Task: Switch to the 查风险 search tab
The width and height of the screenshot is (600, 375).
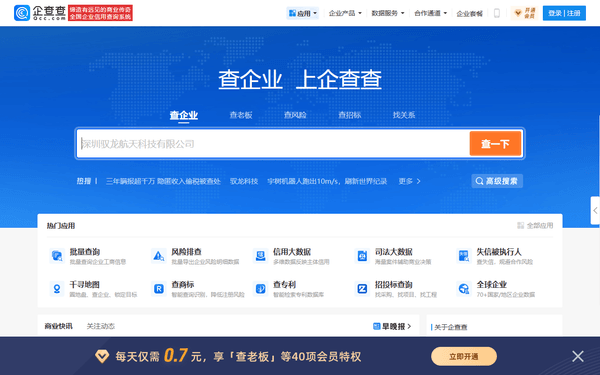Action: [x=295, y=115]
